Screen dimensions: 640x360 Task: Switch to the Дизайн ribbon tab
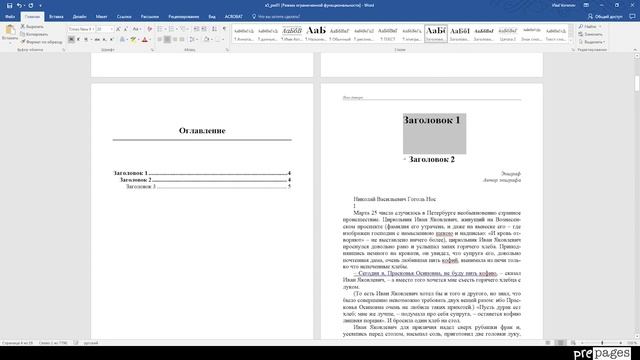point(80,17)
